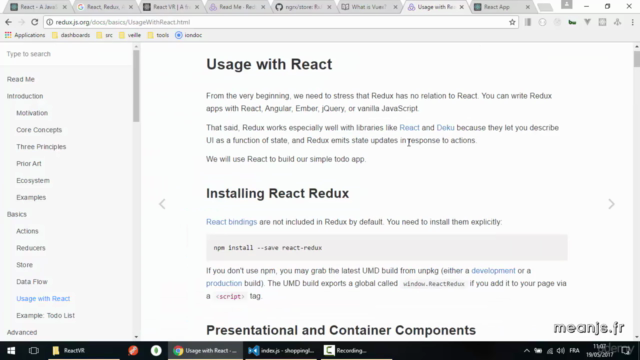Go to previous page with left chevron
Viewport: 640px width, 360px height.
(162, 204)
